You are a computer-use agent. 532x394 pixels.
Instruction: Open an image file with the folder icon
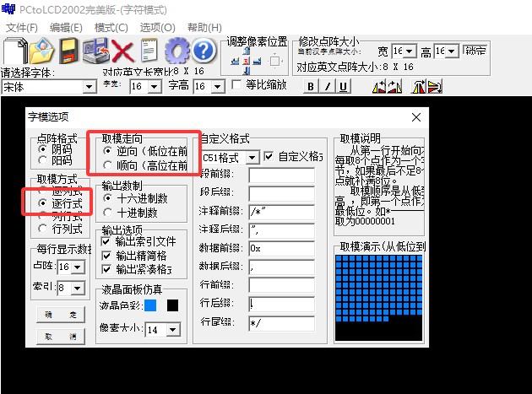pos(41,51)
